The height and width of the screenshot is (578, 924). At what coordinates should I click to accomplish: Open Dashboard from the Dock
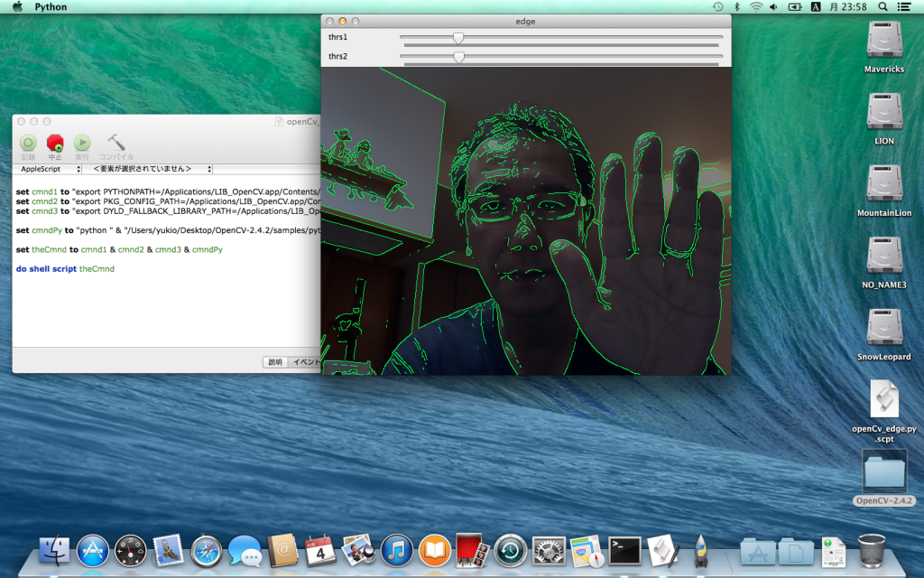point(130,551)
